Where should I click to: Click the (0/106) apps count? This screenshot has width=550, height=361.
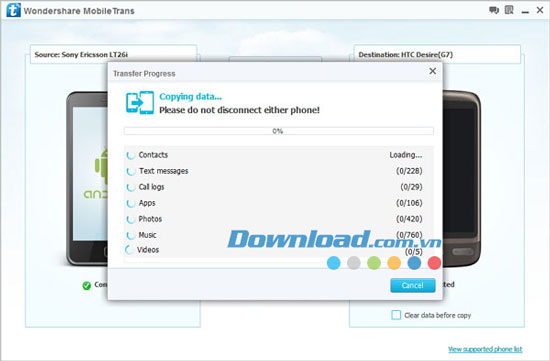(x=409, y=203)
